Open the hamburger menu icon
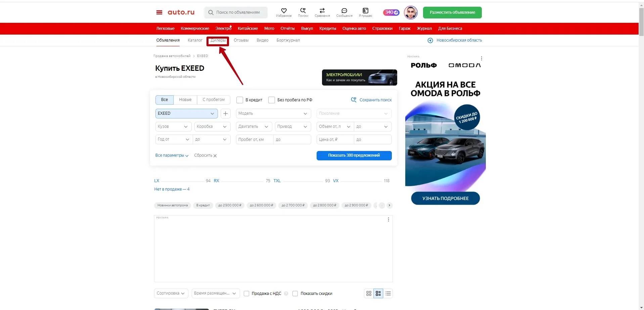The width and height of the screenshot is (644, 310). (x=159, y=12)
